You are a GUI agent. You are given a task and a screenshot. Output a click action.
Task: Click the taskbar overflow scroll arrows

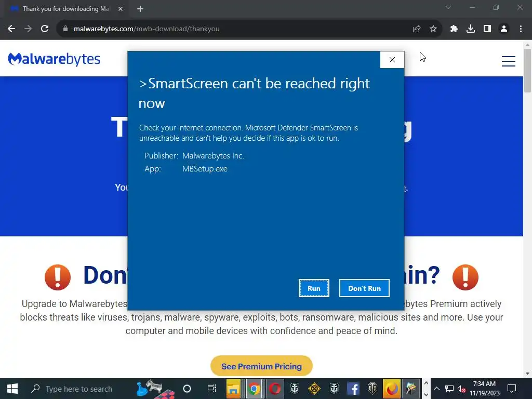click(426, 389)
